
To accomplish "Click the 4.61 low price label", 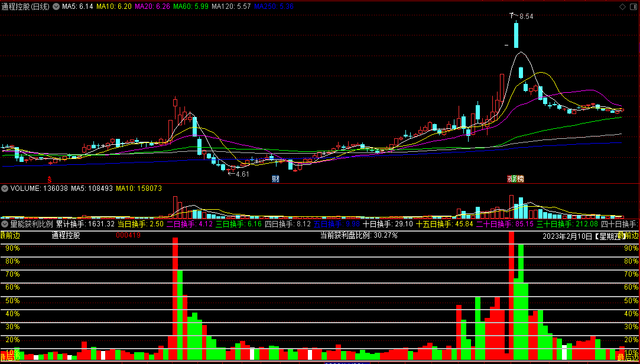I will point(242,174).
